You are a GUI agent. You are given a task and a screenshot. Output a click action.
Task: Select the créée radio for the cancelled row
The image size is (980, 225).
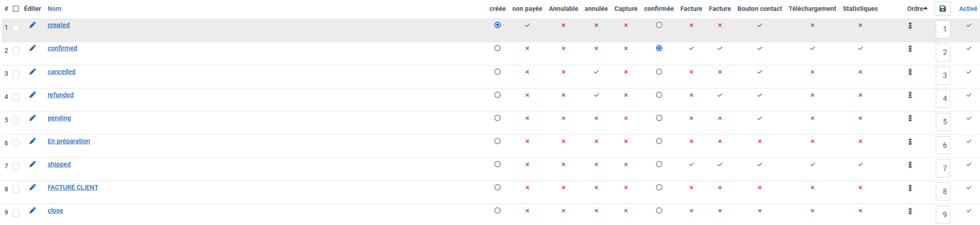coord(497,72)
